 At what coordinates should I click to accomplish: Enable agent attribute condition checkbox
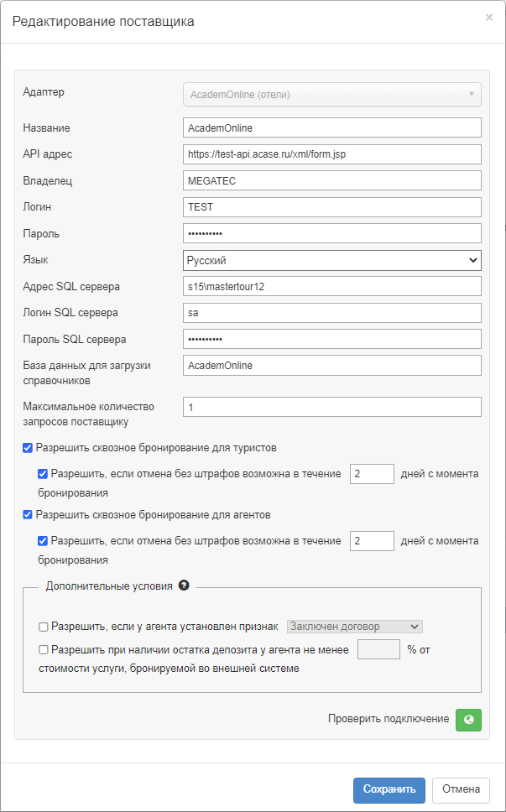pyautogui.click(x=44, y=627)
